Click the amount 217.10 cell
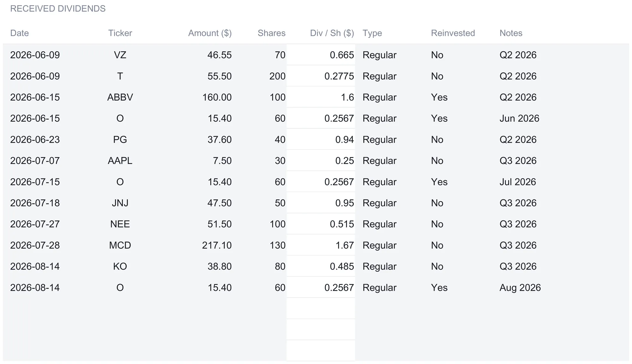This screenshot has height=364, width=632. (217, 246)
